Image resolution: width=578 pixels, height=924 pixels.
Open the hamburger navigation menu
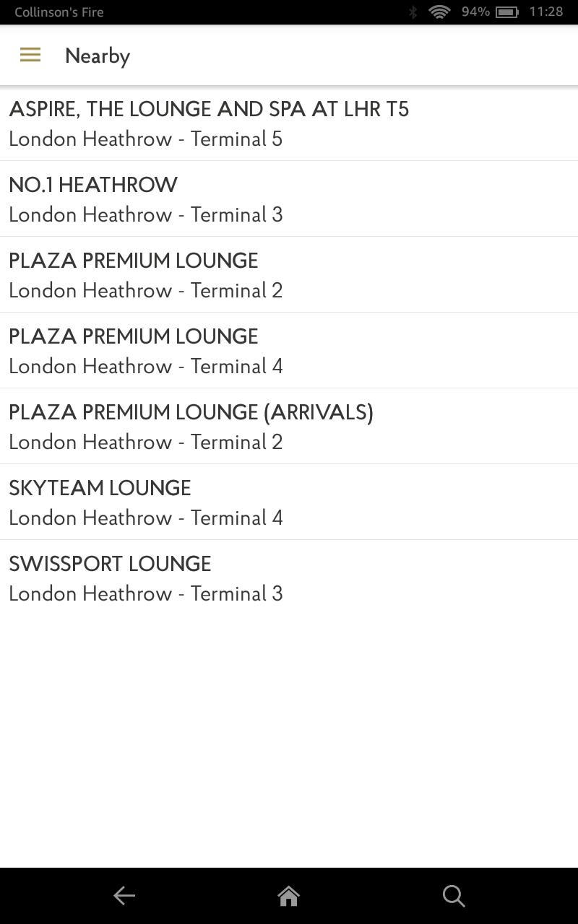click(30, 56)
